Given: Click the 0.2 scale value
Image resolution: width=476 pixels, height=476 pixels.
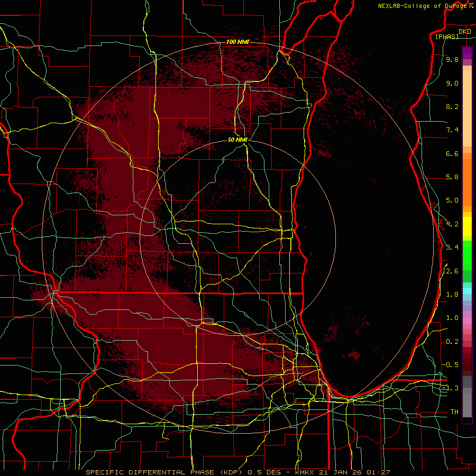Looking at the screenshot, I should tap(452, 342).
